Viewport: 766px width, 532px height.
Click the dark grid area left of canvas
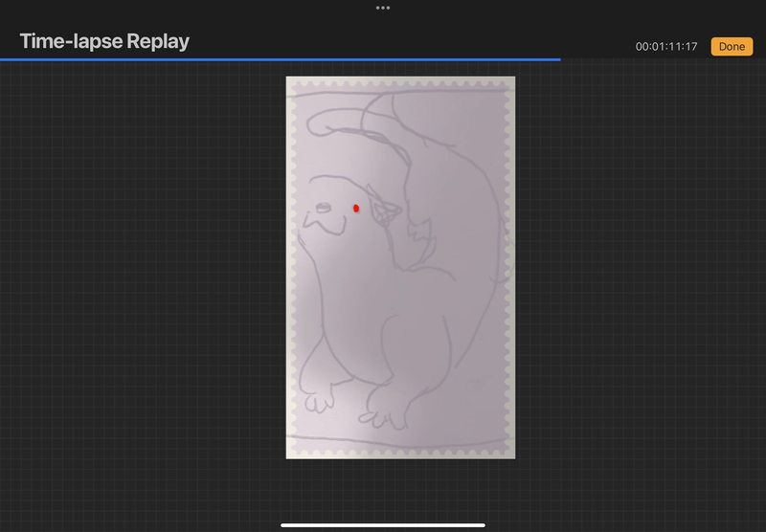pyautogui.click(x=144, y=287)
